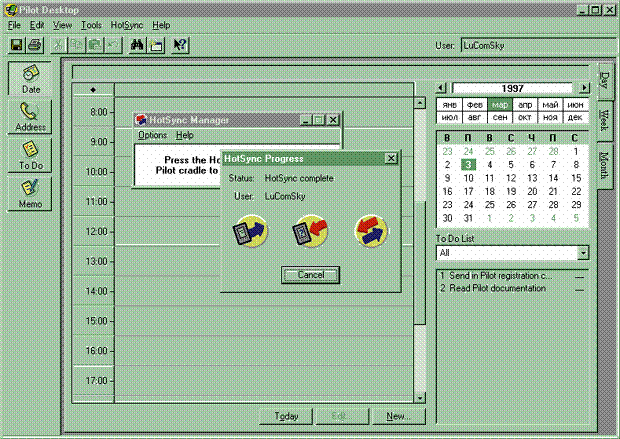Open Help menu in HotSync Manager
620x439 pixels.
[x=185, y=135]
